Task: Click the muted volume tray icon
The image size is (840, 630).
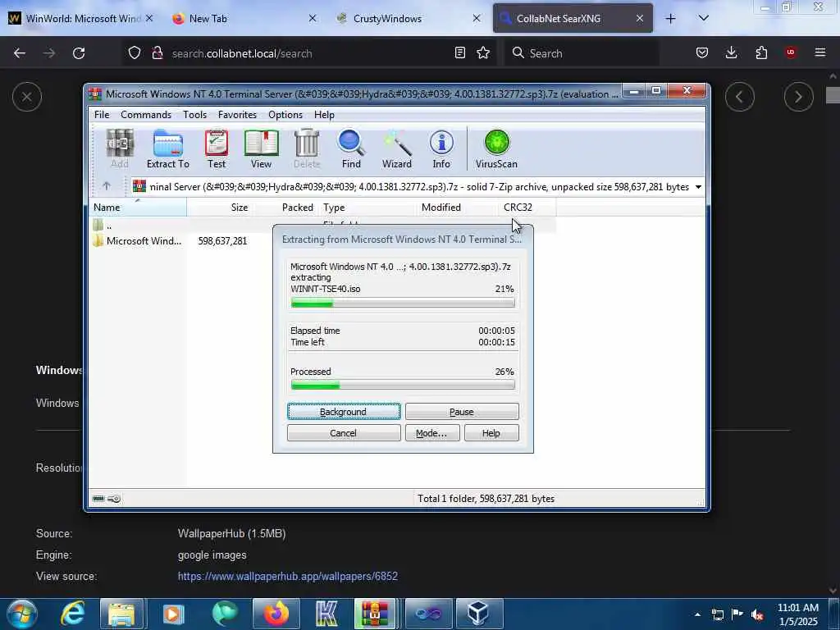Action: pos(757,614)
